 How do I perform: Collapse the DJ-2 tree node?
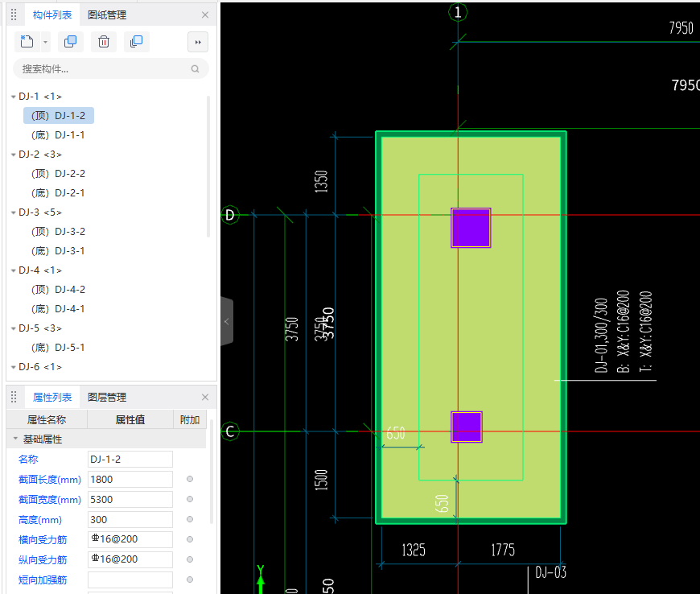[14, 155]
